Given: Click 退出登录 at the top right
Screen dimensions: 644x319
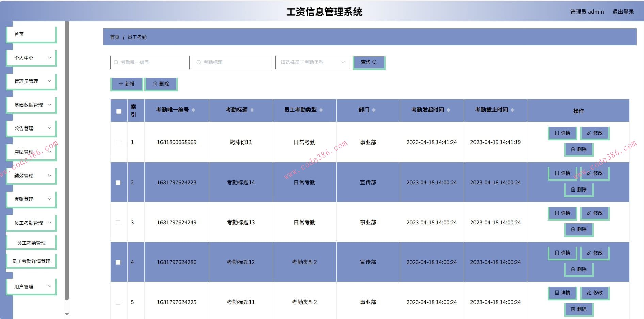Looking at the screenshot, I should tap(623, 11).
